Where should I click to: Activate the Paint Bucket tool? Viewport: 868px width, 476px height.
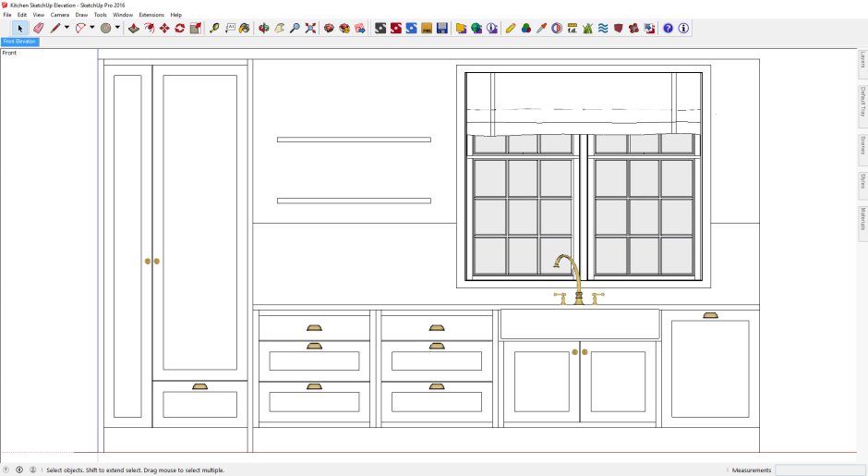tap(244, 29)
